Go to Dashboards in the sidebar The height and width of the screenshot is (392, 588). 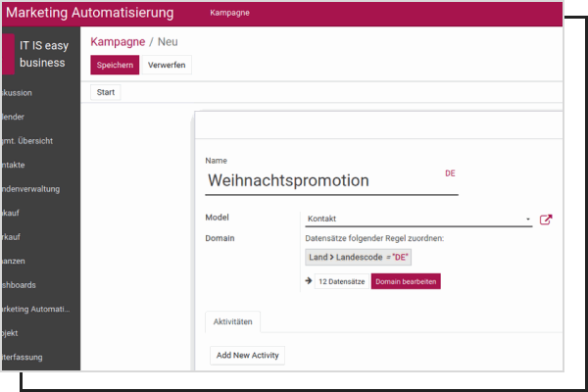pos(29,284)
